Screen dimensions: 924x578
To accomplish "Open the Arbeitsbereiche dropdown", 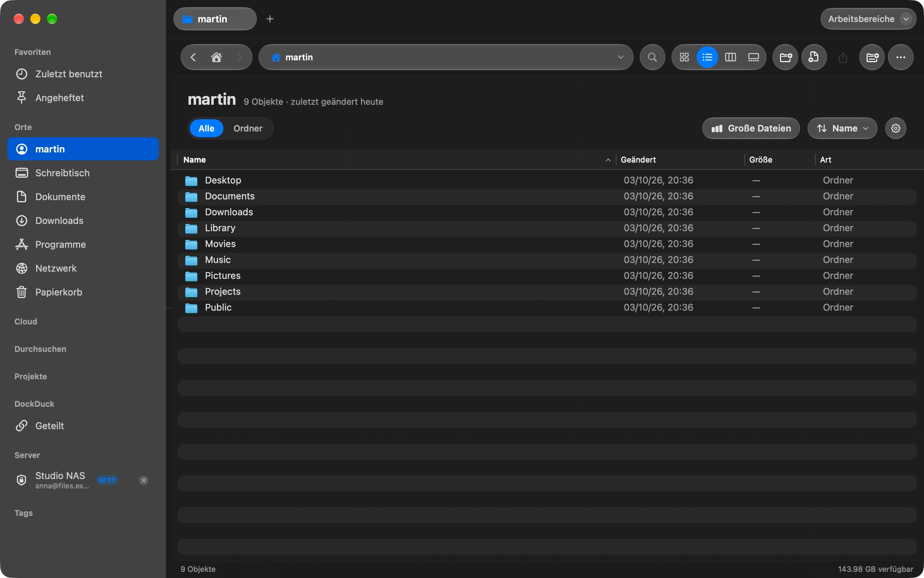I will (x=868, y=19).
